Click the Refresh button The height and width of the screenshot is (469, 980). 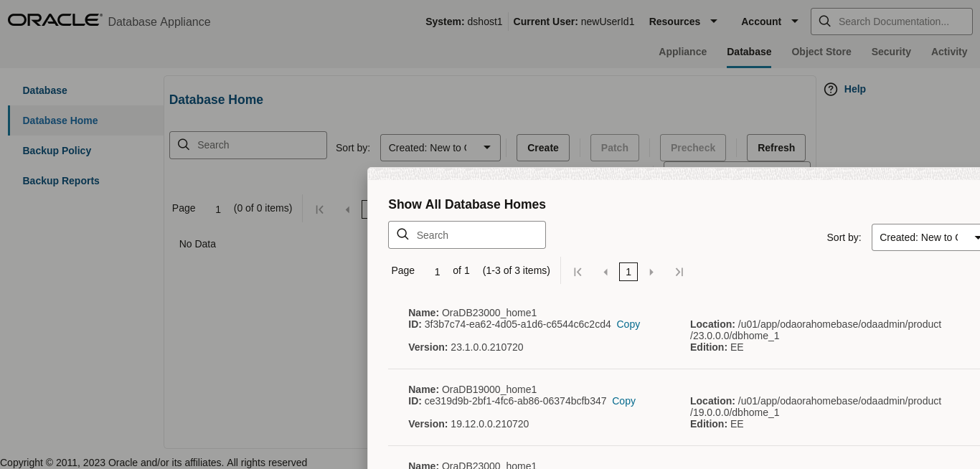(x=776, y=148)
